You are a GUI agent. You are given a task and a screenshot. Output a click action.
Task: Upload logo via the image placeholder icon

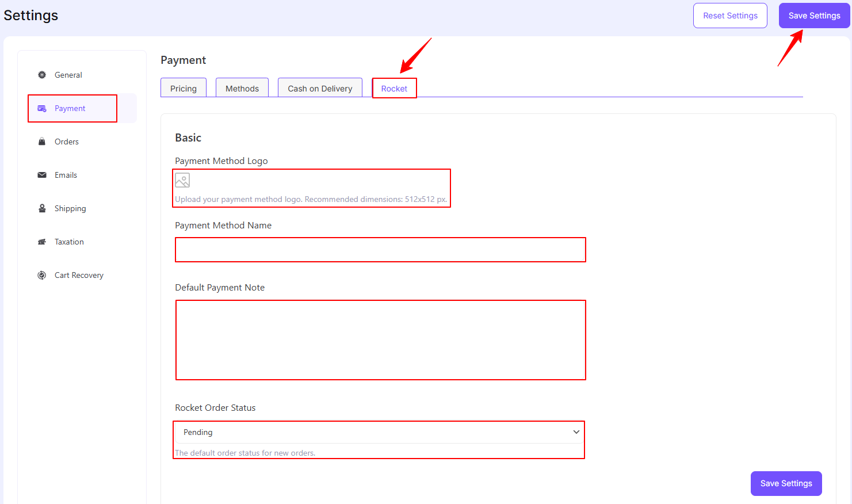click(182, 181)
